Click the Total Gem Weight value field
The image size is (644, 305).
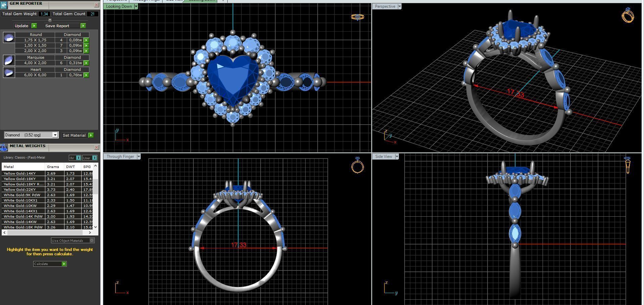point(44,14)
